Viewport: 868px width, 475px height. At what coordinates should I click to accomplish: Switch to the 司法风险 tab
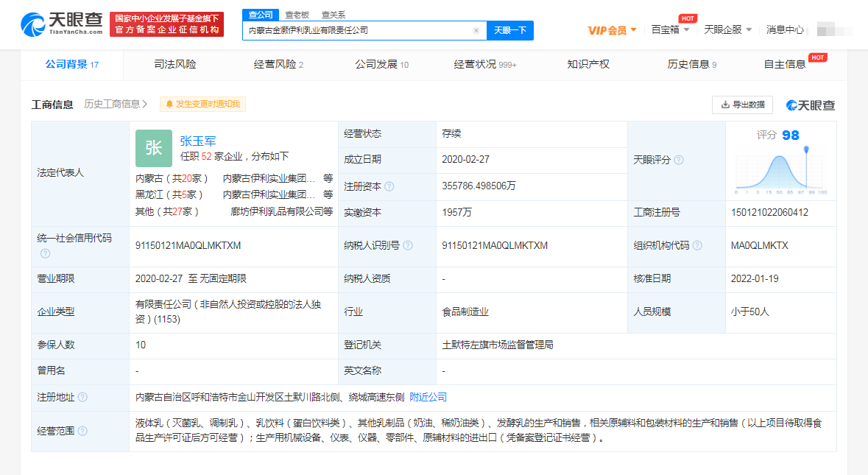(x=175, y=65)
